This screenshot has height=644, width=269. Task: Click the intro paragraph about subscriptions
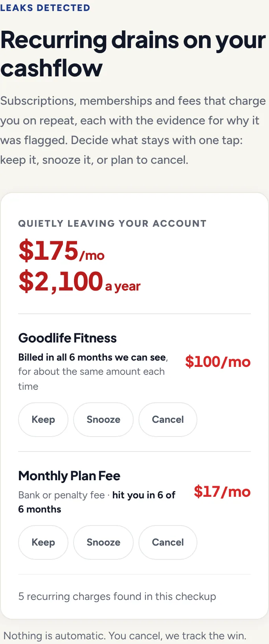[x=133, y=130]
